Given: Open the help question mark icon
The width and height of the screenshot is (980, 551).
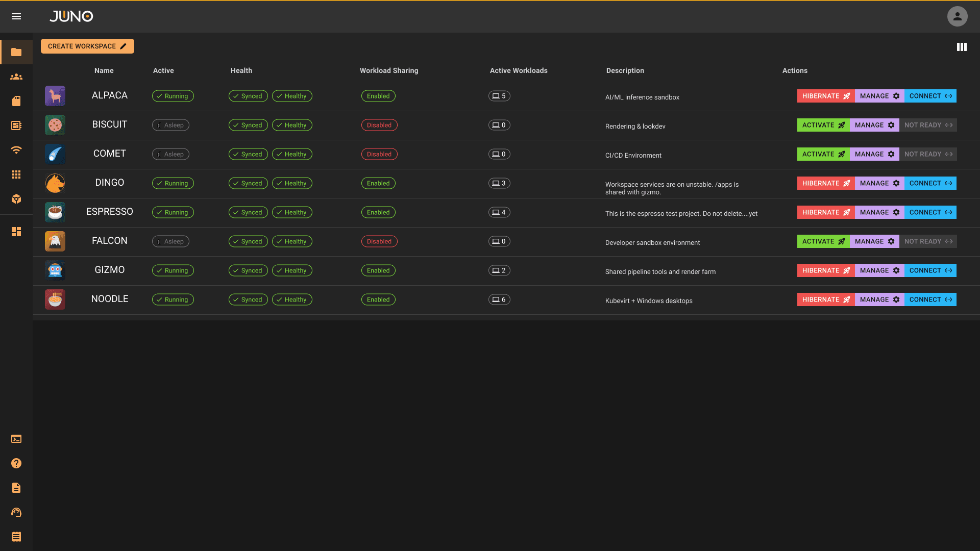Looking at the screenshot, I should (16, 463).
